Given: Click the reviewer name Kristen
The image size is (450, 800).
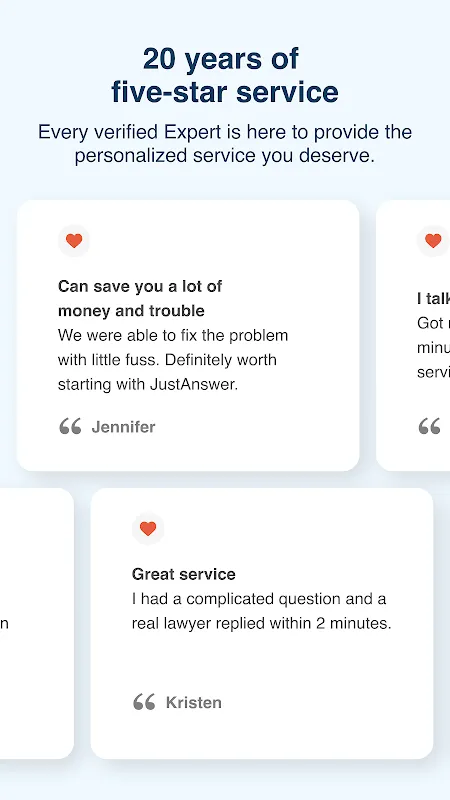Looking at the screenshot, I should click(194, 703).
